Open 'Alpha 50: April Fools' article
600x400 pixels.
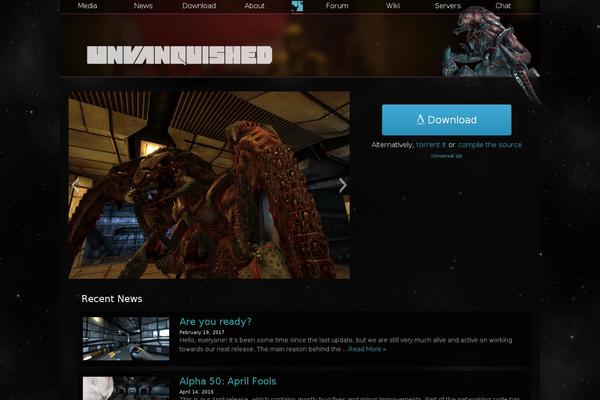(x=228, y=381)
